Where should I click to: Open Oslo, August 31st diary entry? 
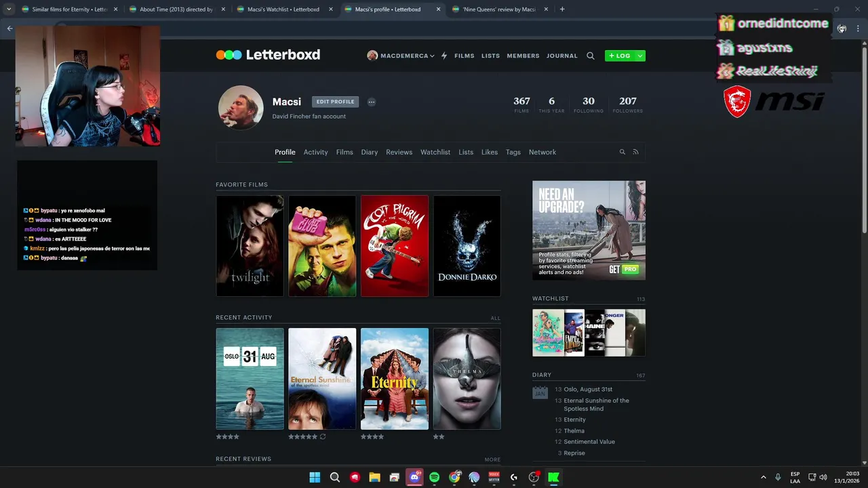click(588, 390)
